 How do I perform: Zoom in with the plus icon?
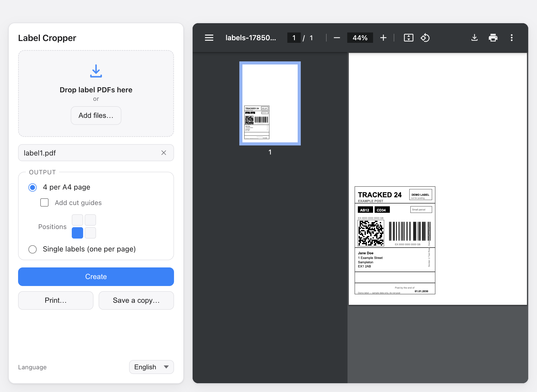(x=383, y=38)
